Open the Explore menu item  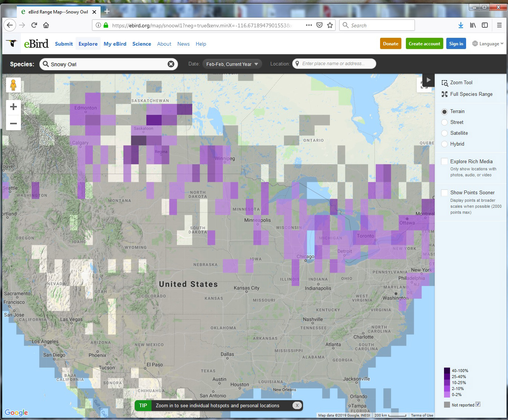coord(88,44)
